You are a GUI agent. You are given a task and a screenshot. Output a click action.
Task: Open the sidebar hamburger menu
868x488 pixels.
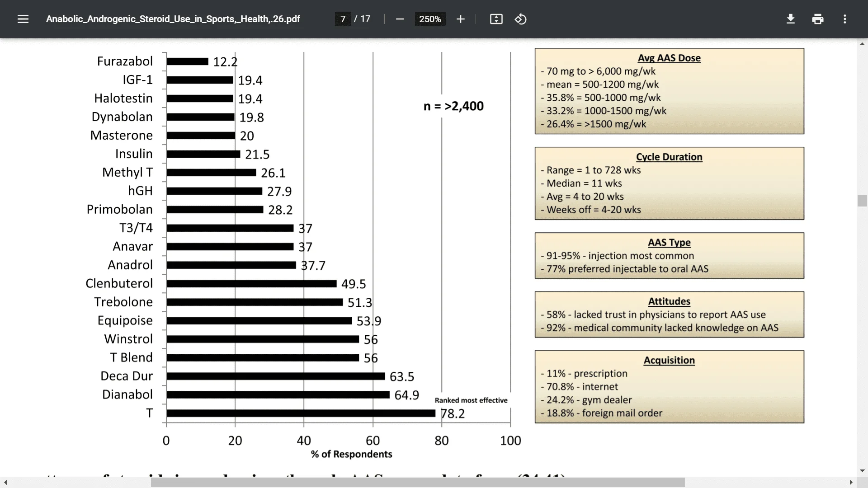coord(23,19)
